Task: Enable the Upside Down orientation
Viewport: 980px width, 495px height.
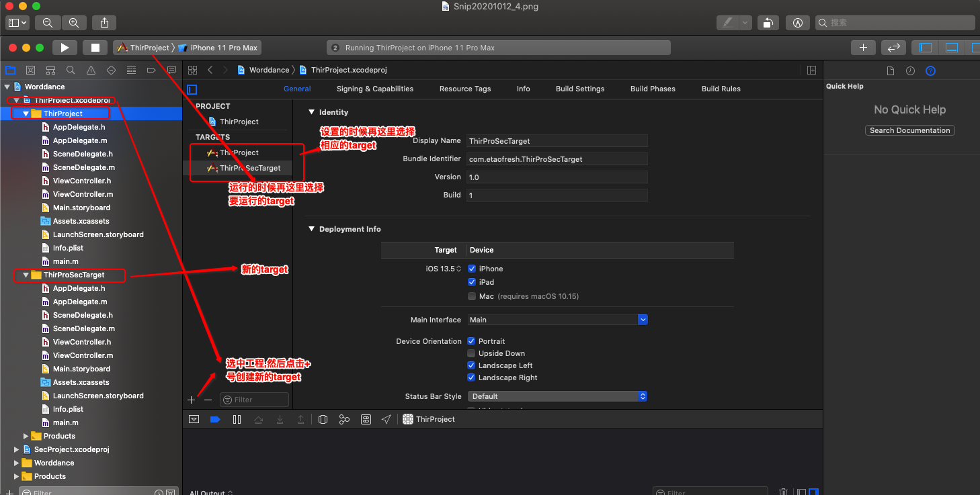Action: tap(472, 353)
